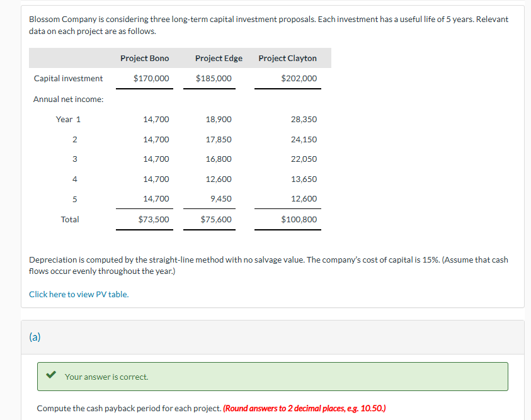This screenshot has width=531, height=420.
Task: Click Project Clayton's Year 2 value 24,150
Action: pos(304,139)
